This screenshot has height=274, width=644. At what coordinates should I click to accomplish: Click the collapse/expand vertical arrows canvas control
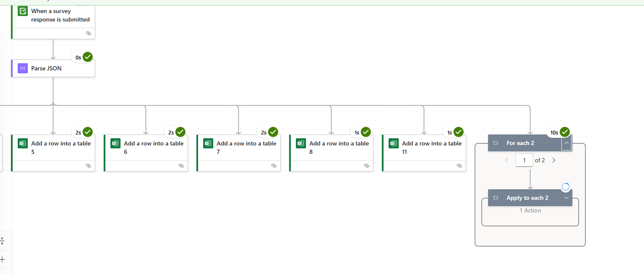[2, 241]
